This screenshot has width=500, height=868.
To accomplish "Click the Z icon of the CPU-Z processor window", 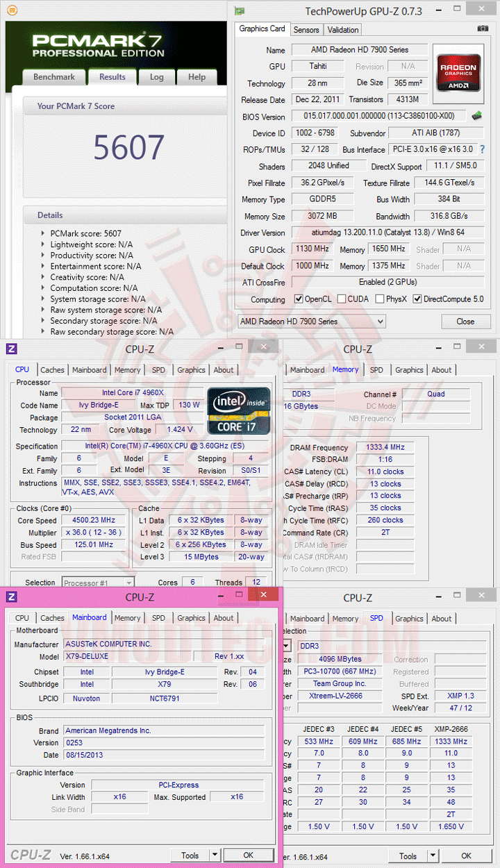I will click(11, 349).
